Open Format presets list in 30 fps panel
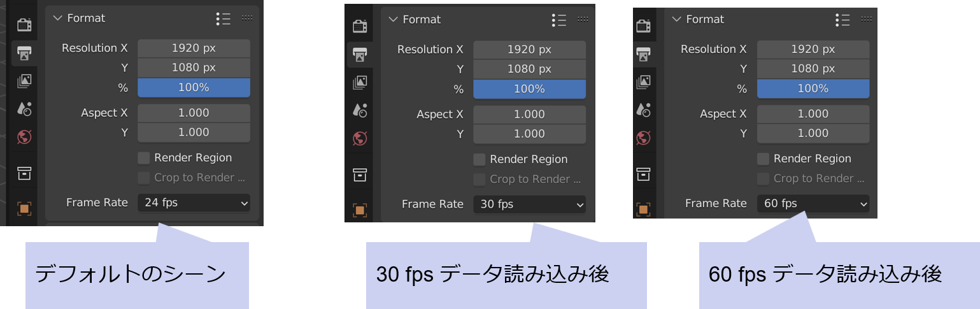Image resolution: width=980 pixels, height=309 pixels. pos(558,20)
